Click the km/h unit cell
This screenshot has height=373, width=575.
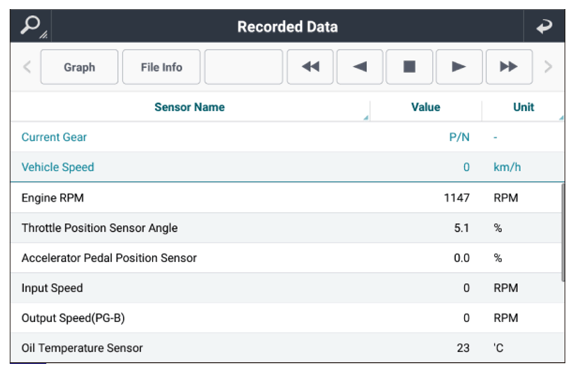click(x=507, y=167)
